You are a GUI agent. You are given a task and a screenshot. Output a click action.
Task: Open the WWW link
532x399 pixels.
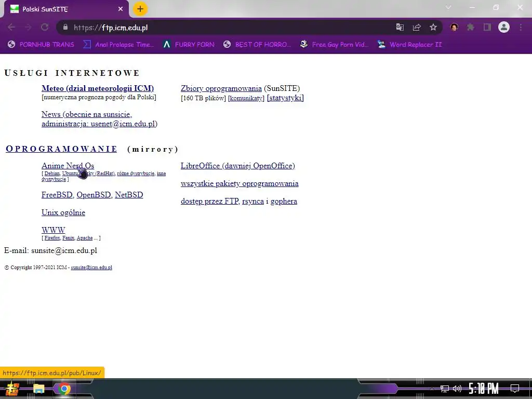54,230
